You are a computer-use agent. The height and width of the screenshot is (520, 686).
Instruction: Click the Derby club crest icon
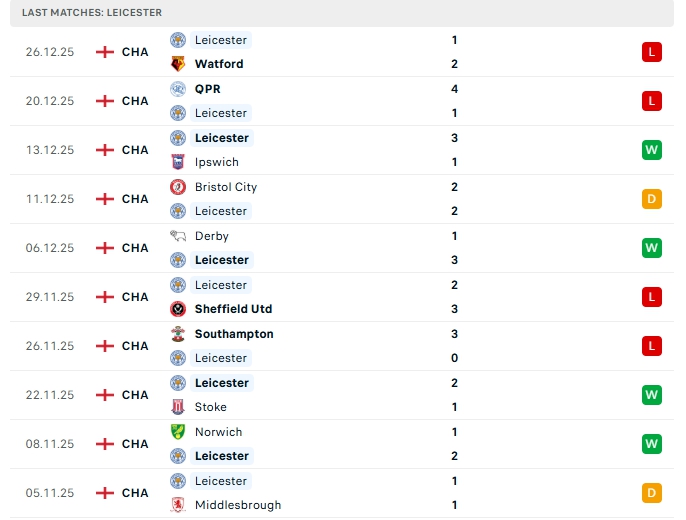[x=178, y=236]
